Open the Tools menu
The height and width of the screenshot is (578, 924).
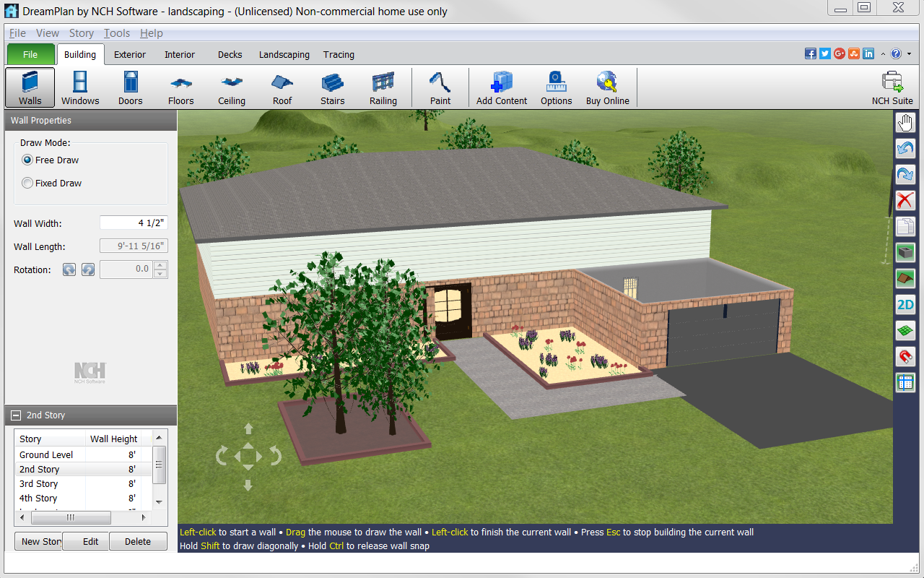point(116,33)
